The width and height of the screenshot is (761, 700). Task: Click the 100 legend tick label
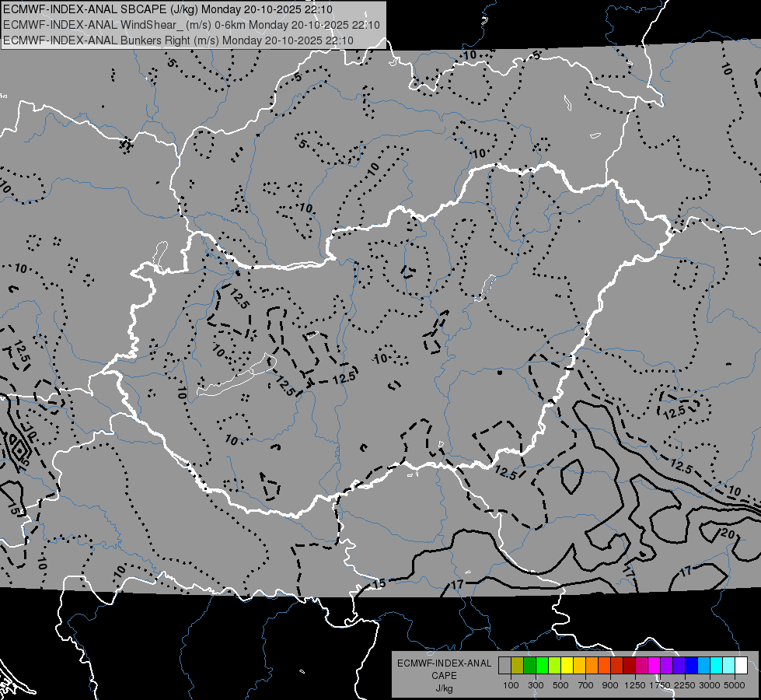[511, 685]
